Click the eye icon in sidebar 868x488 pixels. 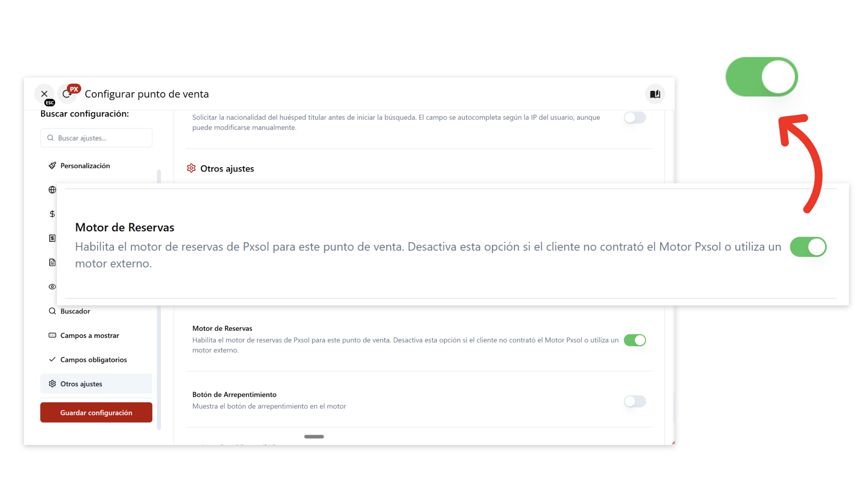(52, 286)
